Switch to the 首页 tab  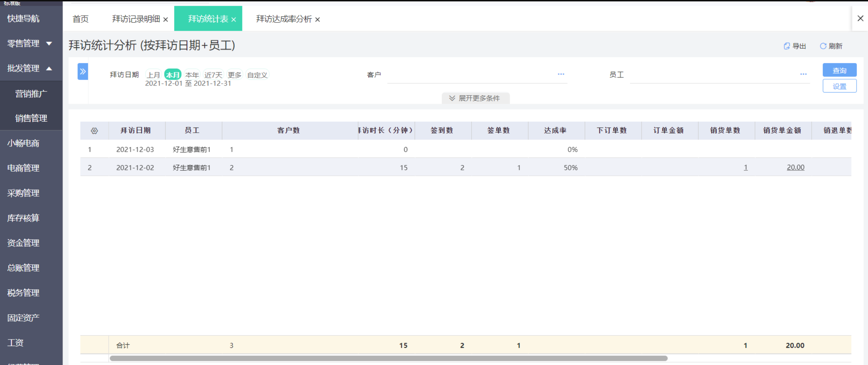(80, 19)
